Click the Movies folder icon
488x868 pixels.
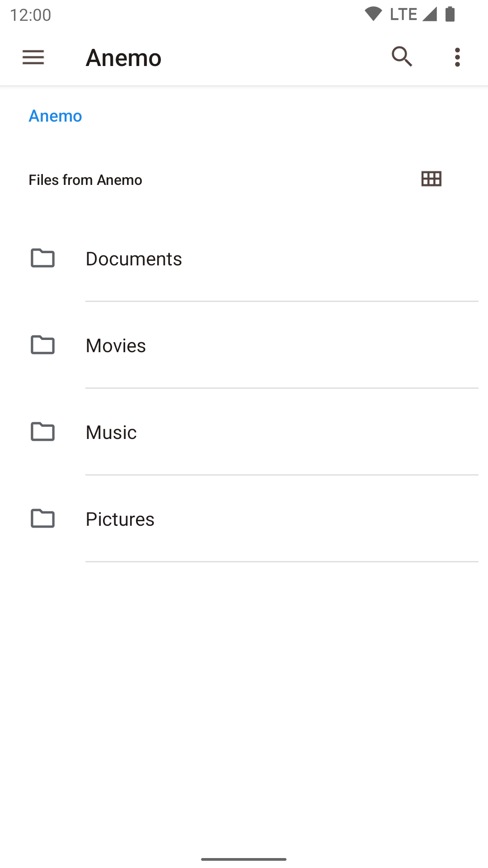42,345
